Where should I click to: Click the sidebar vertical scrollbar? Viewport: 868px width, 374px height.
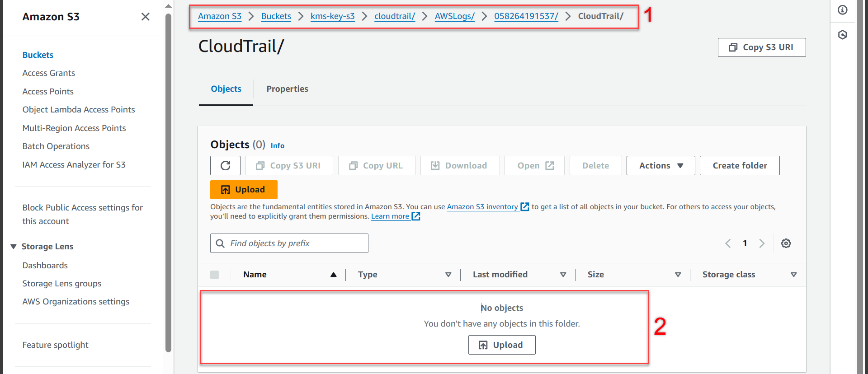[168, 181]
